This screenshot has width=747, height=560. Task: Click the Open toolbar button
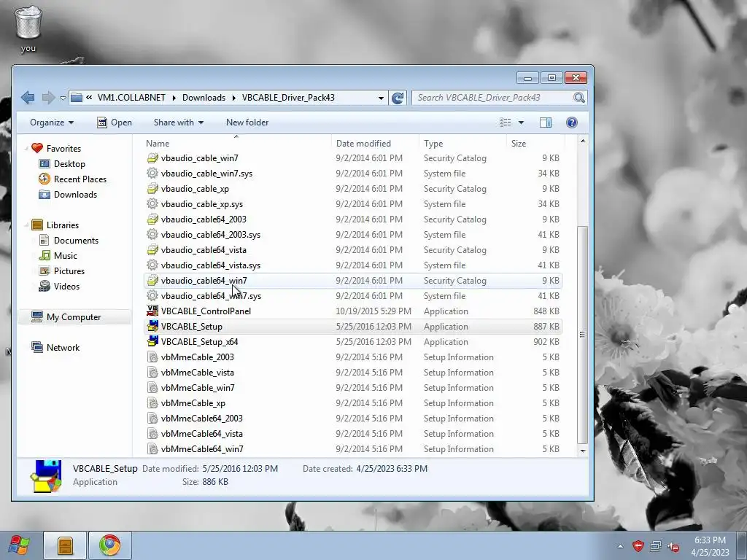115,122
